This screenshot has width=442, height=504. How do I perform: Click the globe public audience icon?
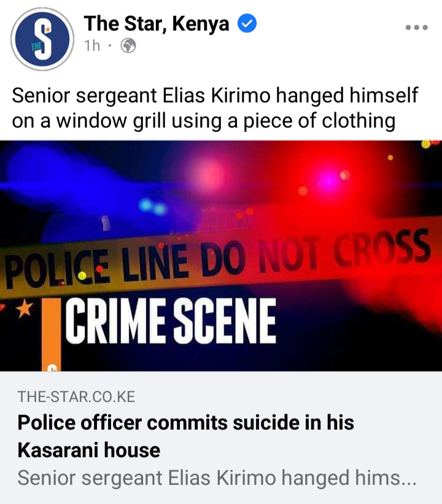coord(128,45)
